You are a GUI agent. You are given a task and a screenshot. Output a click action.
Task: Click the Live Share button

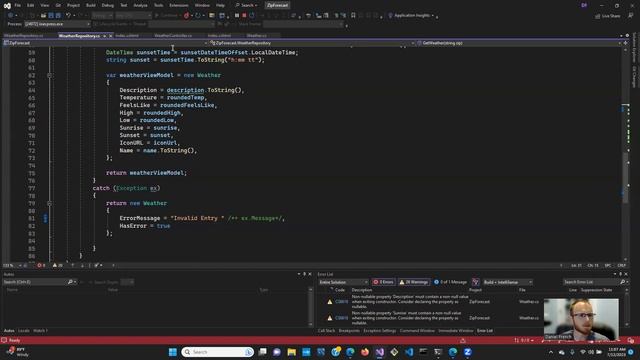tap(608, 16)
